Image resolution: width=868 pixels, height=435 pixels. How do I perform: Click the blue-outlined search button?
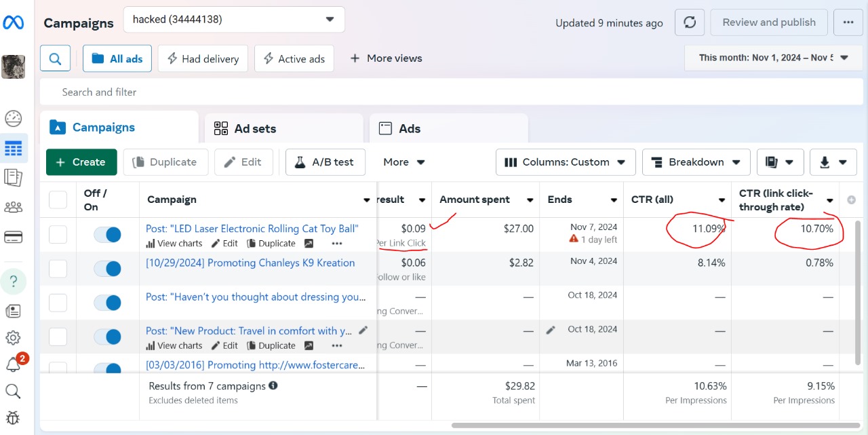(x=55, y=58)
